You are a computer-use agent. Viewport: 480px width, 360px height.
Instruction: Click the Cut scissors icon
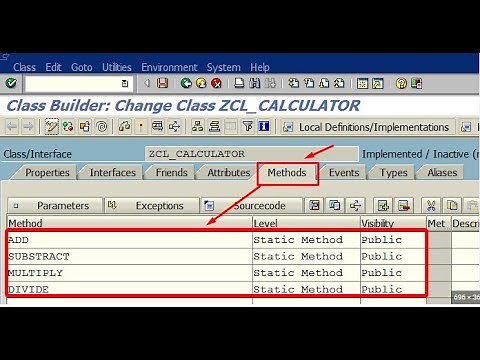pyautogui.click(x=431, y=206)
